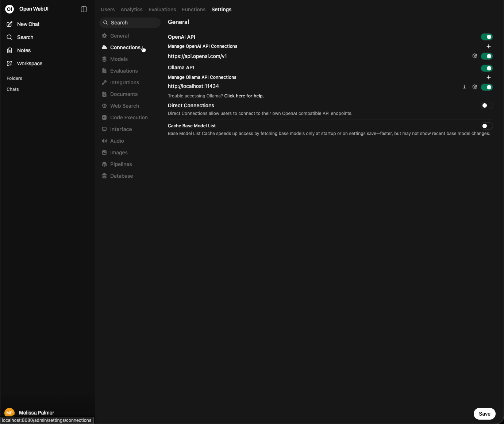Open the Workspace section
This screenshot has width=504, height=424.
(x=29, y=63)
